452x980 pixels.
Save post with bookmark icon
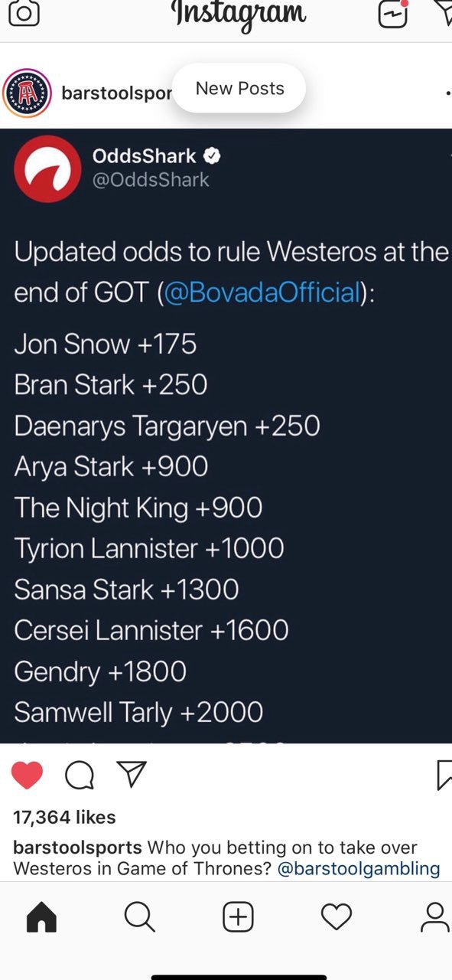click(x=444, y=776)
